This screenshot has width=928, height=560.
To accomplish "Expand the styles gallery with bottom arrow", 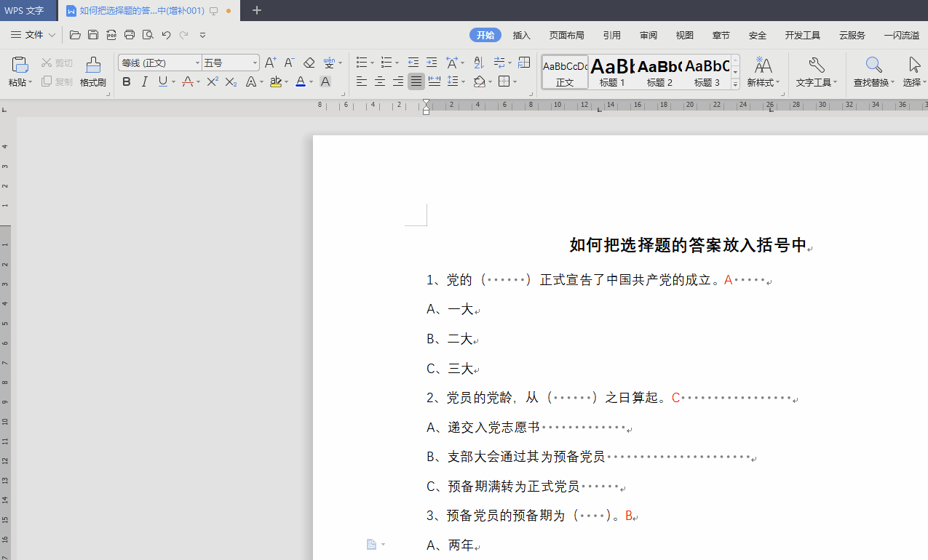I will 735,84.
